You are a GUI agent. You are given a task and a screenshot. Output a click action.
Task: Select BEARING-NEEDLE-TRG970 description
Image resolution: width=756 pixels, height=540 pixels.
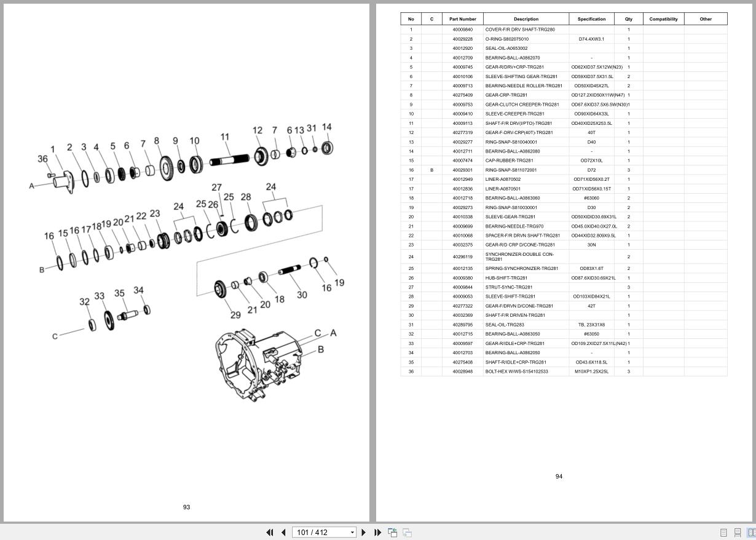[x=514, y=226]
